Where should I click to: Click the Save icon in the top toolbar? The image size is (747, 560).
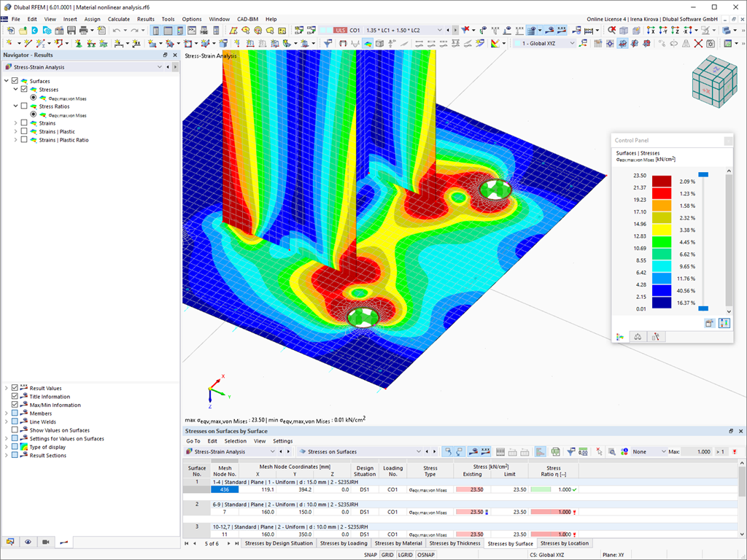[69, 30]
